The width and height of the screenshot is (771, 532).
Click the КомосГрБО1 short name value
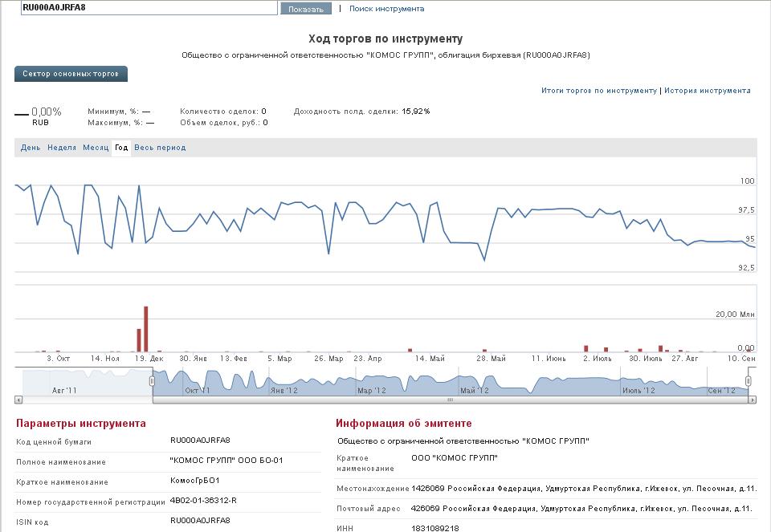[194, 481]
